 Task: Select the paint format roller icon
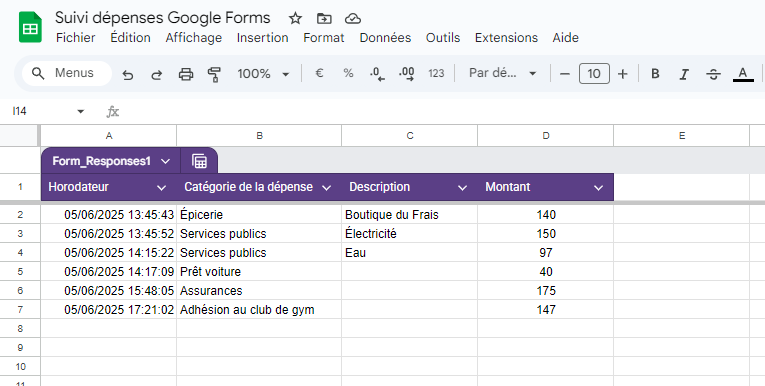[214, 74]
